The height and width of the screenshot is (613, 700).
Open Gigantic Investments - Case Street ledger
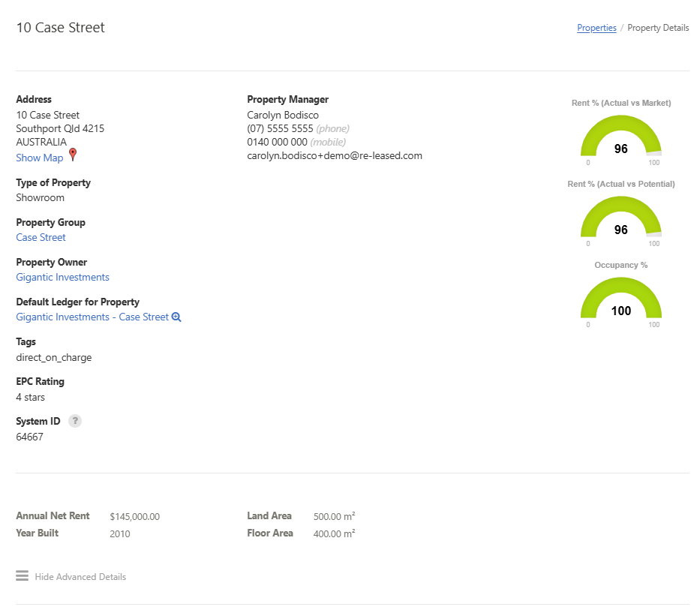click(92, 317)
